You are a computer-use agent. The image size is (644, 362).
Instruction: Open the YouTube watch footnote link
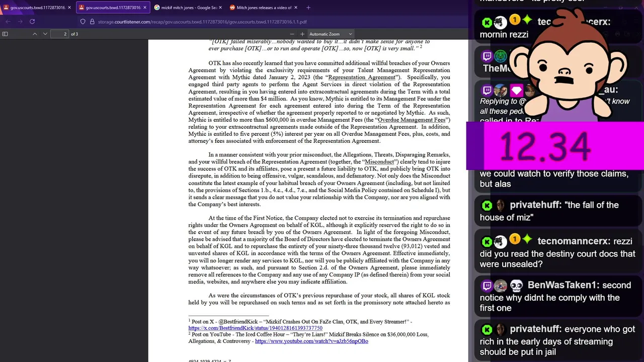311,341
